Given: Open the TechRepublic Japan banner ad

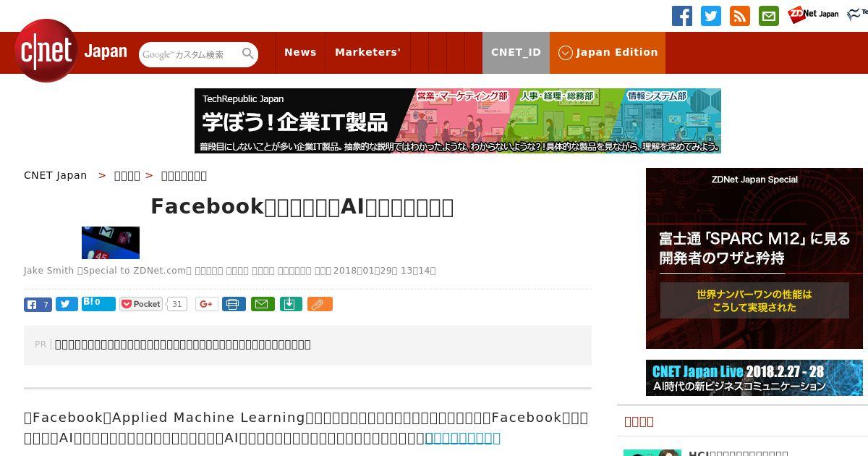Looking at the screenshot, I should tap(458, 121).
